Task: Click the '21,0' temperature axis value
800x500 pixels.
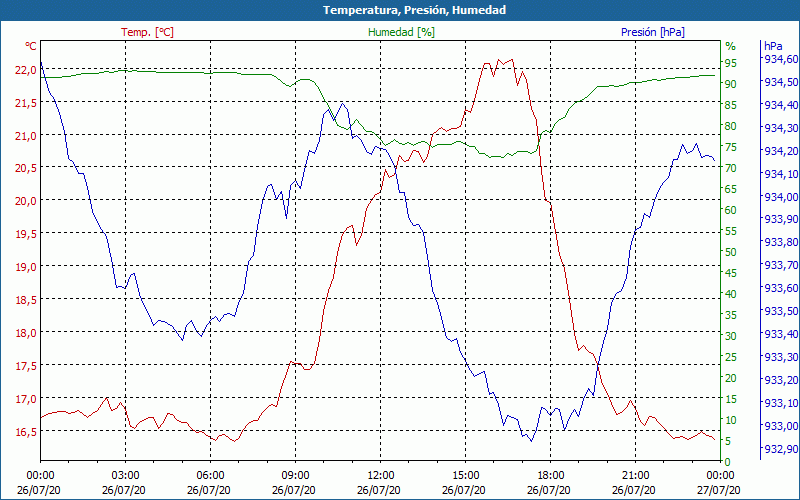Action: 26,136
